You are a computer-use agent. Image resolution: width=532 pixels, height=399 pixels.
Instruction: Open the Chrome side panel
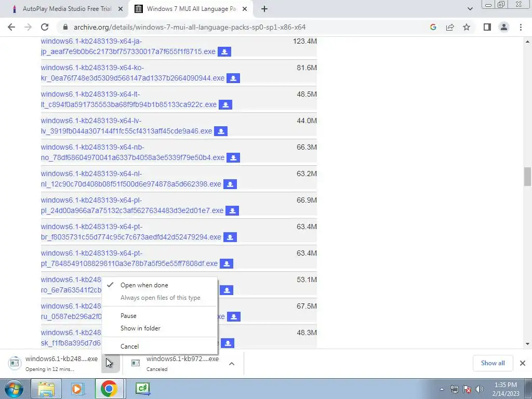[487, 27]
